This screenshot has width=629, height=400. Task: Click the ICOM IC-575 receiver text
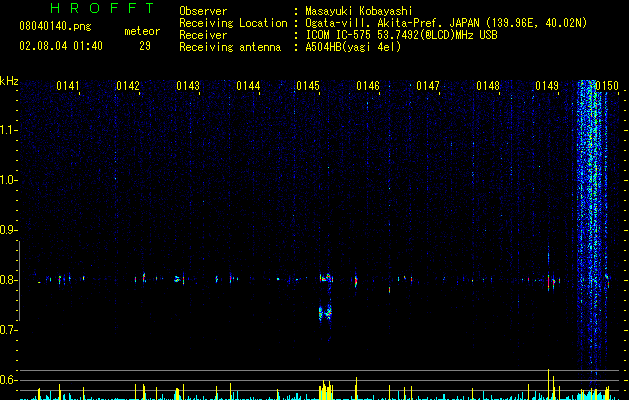point(401,35)
